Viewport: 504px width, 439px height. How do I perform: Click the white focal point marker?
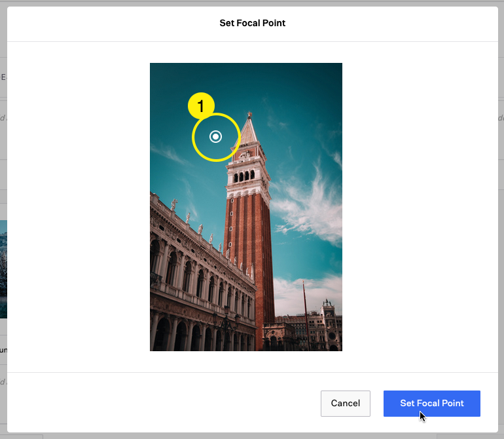[215, 136]
